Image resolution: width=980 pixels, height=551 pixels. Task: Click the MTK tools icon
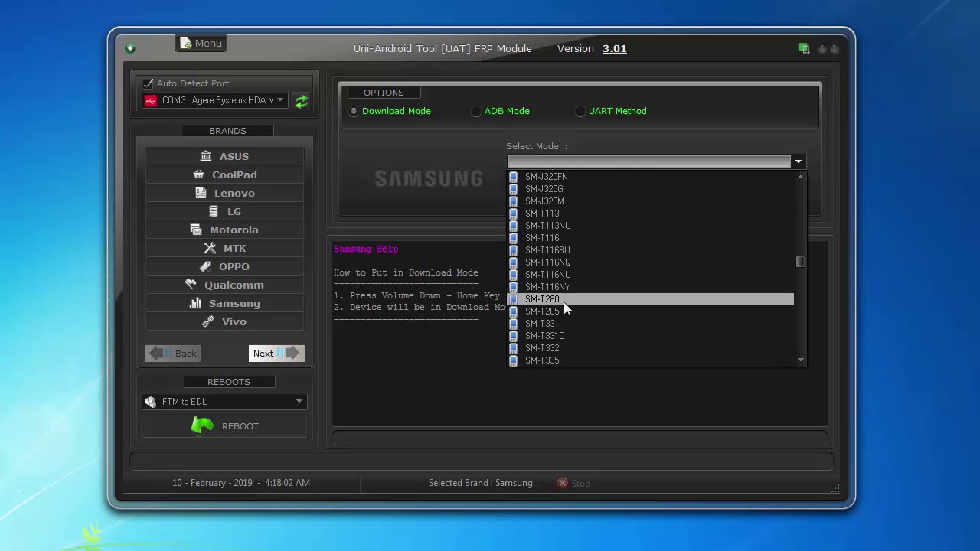coord(210,248)
